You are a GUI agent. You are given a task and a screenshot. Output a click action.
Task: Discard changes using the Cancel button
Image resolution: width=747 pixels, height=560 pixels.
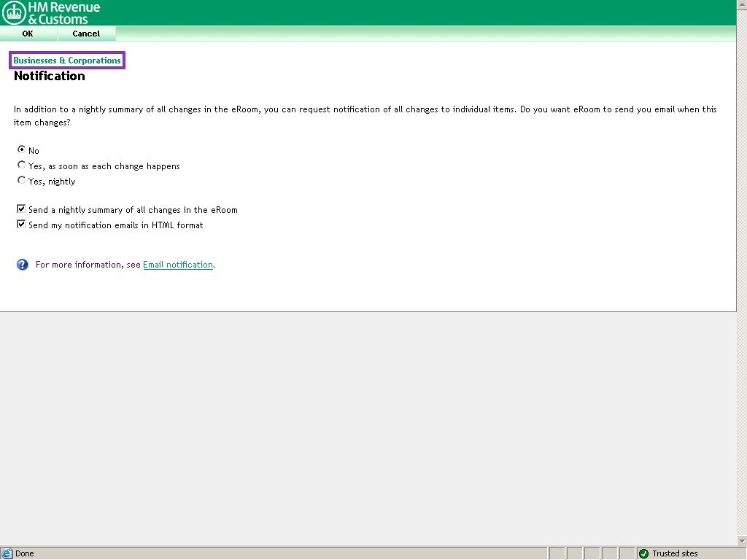(85, 34)
